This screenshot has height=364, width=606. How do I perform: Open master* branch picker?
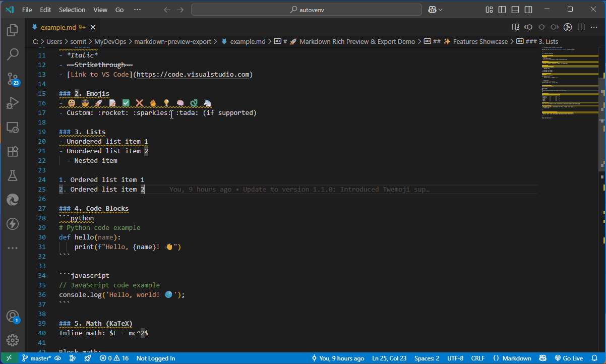coord(36,358)
